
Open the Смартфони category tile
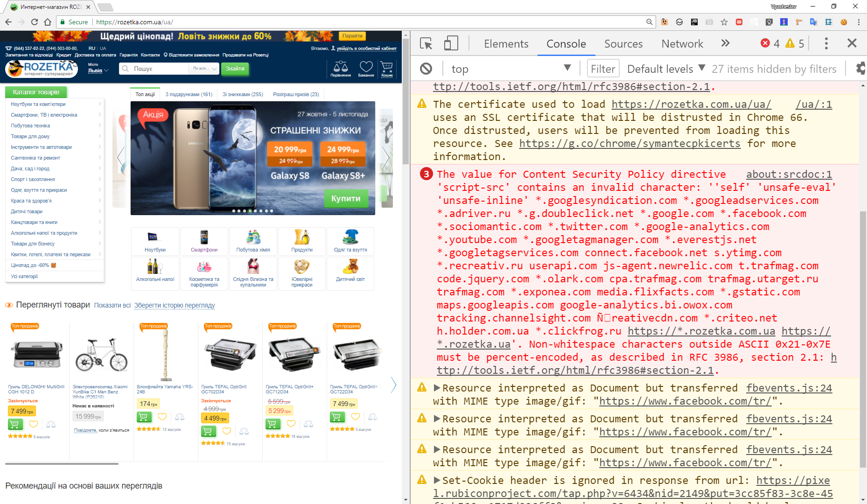tap(204, 241)
